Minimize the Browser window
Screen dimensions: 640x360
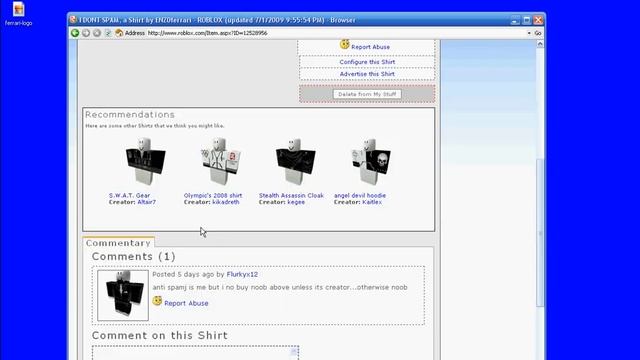click(515, 20)
